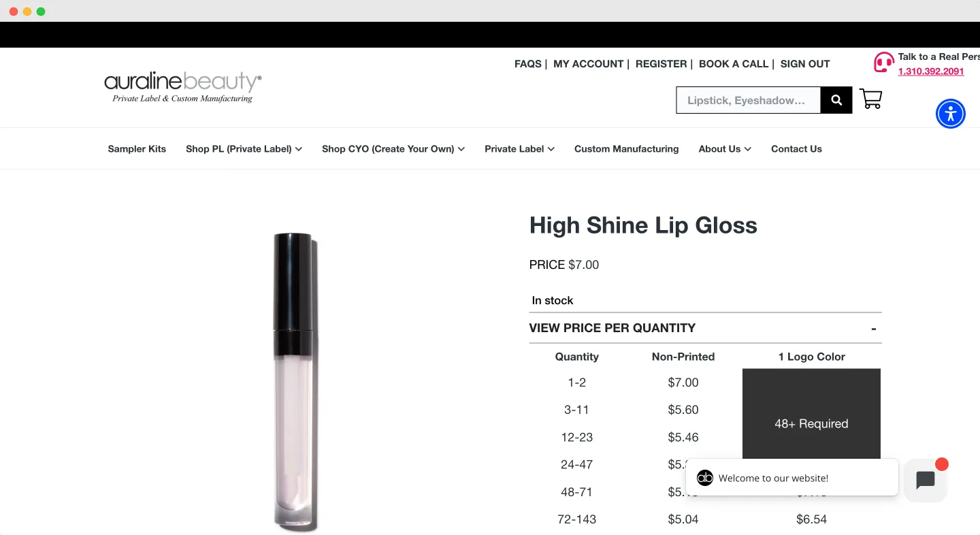Collapse the View Price Per Quantity section
This screenshot has height=535, width=980.
click(x=705, y=328)
